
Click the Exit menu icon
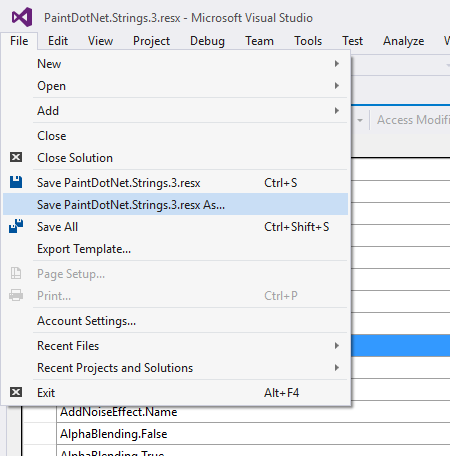[x=16, y=392]
